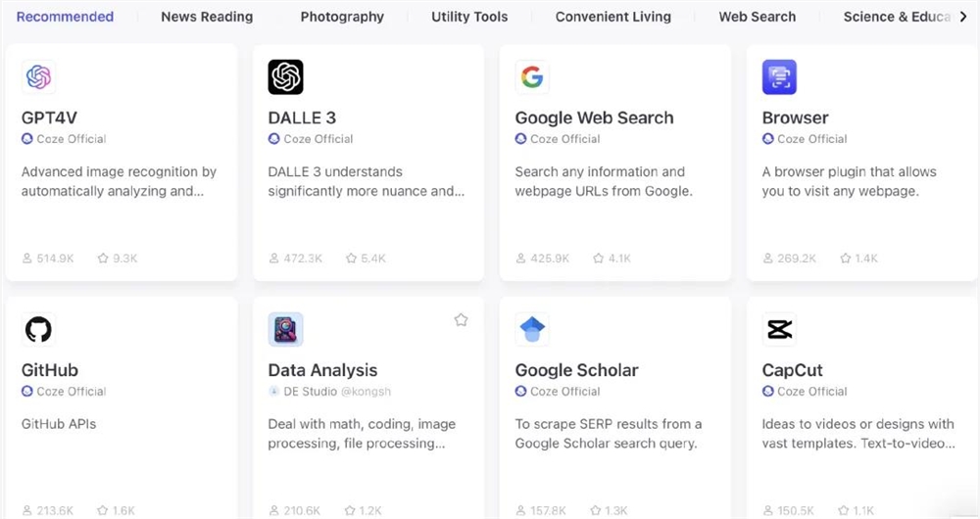The width and height of the screenshot is (980, 519).
Task: Expand more categories with right chevron arrow
Action: pos(963,17)
